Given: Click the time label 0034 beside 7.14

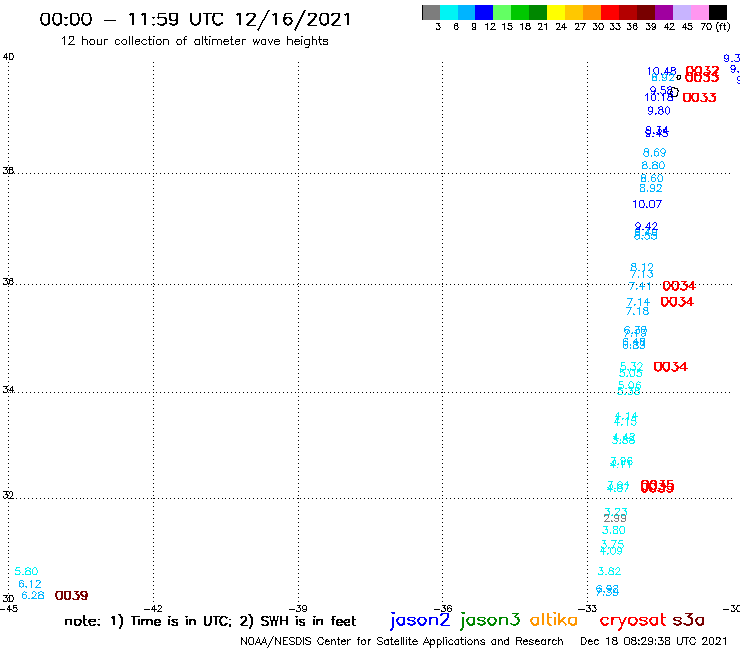Looking at the screenshot, I should pyautogui.click(x=677, y=302).
